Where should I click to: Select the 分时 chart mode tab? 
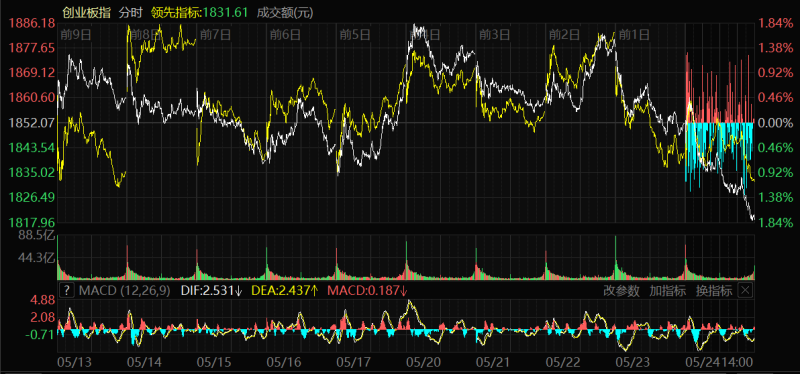coord(131,13)
